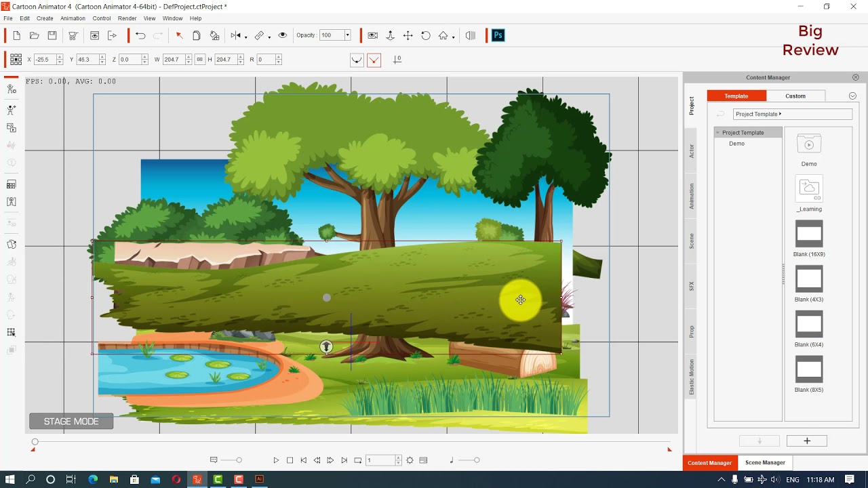Toggle the visibility eye icon in toolbar
Screen dimensions: 868x488
coord(283,35)
